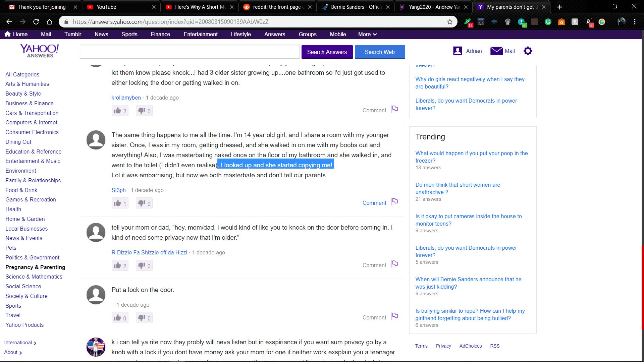Open Finance in the Yahoo navigation bar
Image resolution: width=644 pixels, height=362 pixels.
[160, 34]
